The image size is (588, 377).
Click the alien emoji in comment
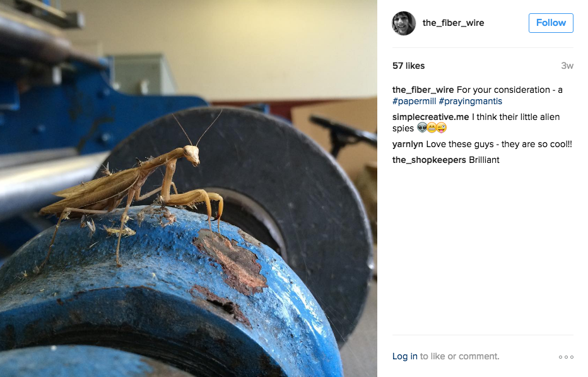coord(422,128)
